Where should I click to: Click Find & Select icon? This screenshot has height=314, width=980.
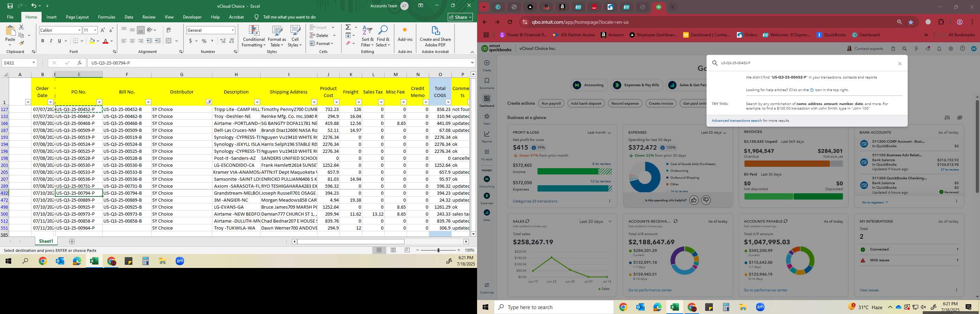click(383, 36)
